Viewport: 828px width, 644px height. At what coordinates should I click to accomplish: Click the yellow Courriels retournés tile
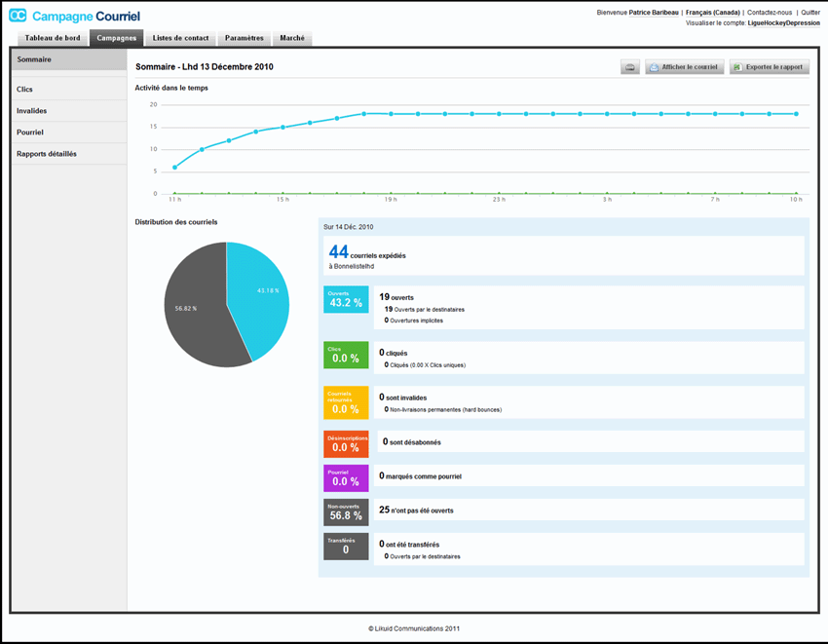coord(346,402)
